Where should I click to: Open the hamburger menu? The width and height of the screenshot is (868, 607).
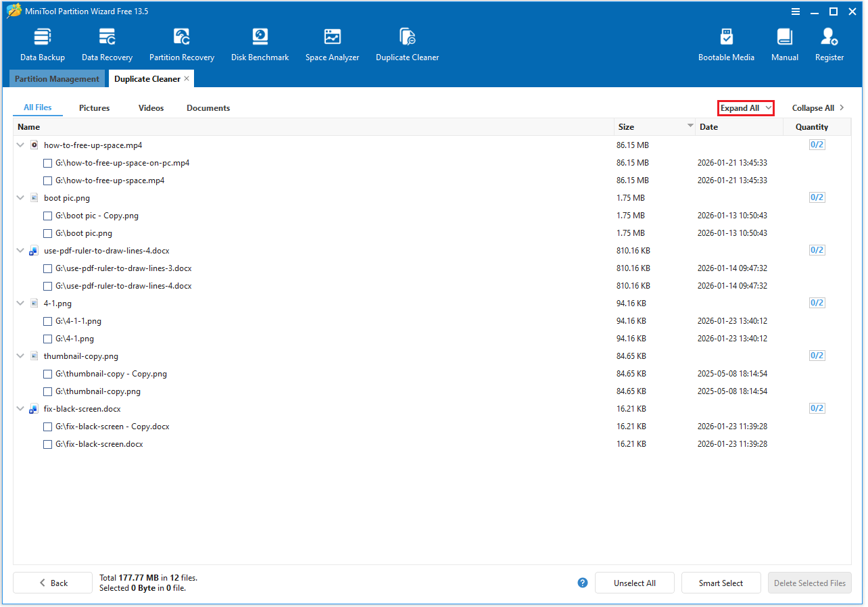click(x=796, y=11)
